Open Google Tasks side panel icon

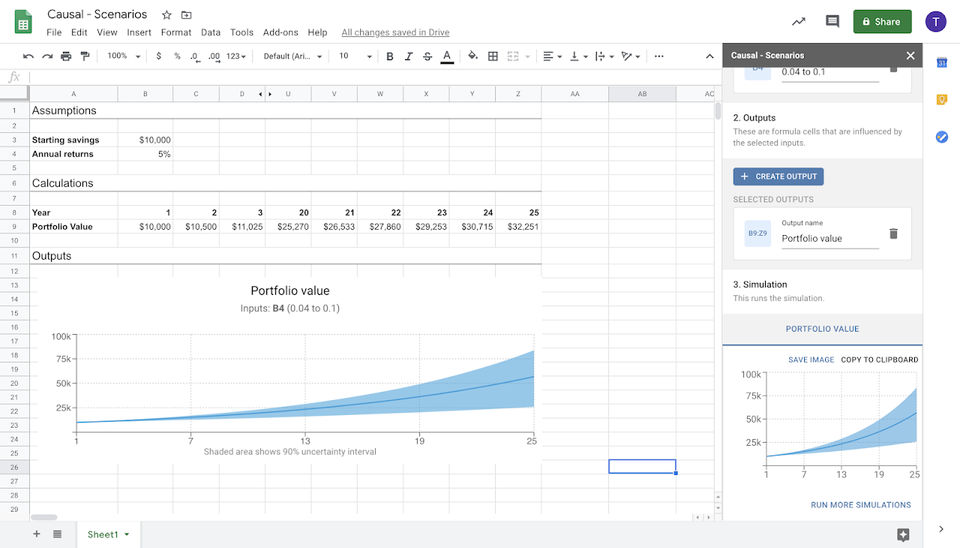point(942,137)
